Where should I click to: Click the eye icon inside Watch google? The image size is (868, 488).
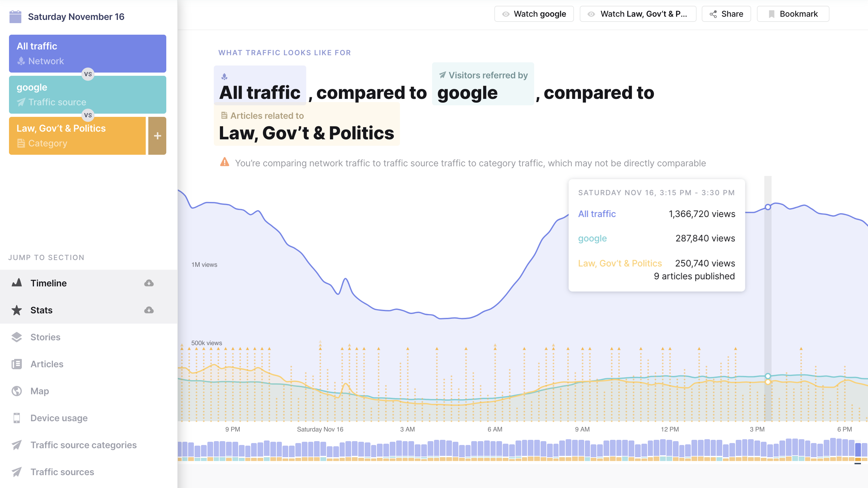point(506,14)
